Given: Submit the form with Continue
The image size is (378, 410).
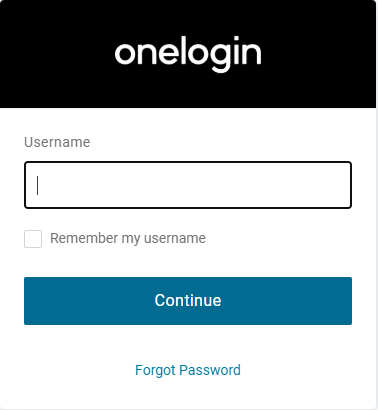Looking at the screenshot, I should click(x=188, y=301).
